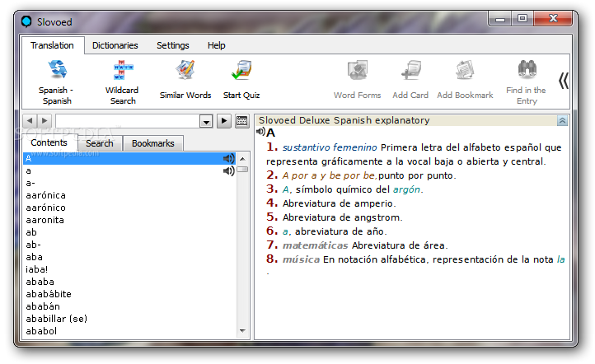Minimize the Slovoed window
The width and height of the screenshot is (595, 364).
click(500, 19)
